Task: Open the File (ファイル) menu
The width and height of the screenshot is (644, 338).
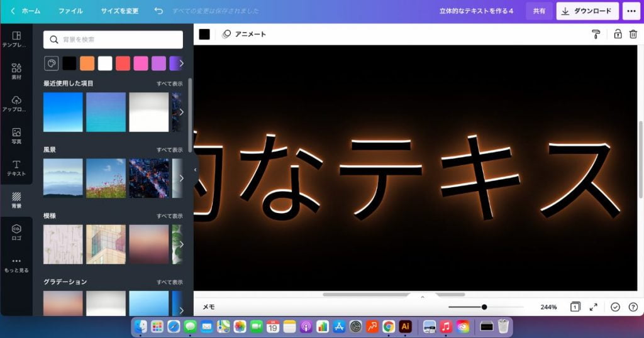Action: [x=70, y=11]
